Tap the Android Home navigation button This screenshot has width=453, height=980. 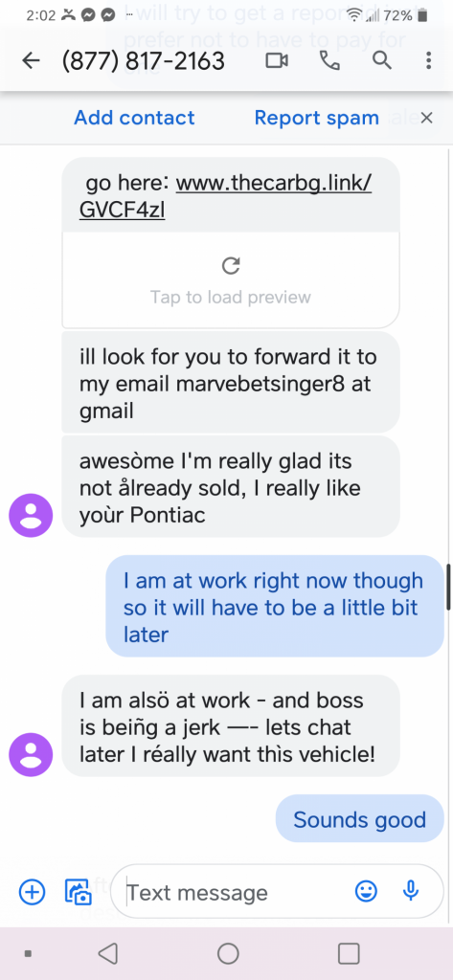point(228,954)
